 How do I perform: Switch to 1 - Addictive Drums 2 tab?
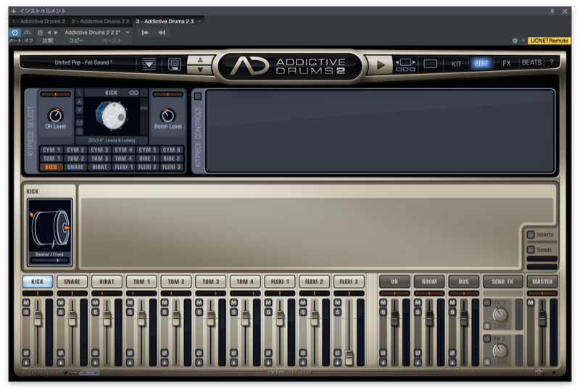38,22
